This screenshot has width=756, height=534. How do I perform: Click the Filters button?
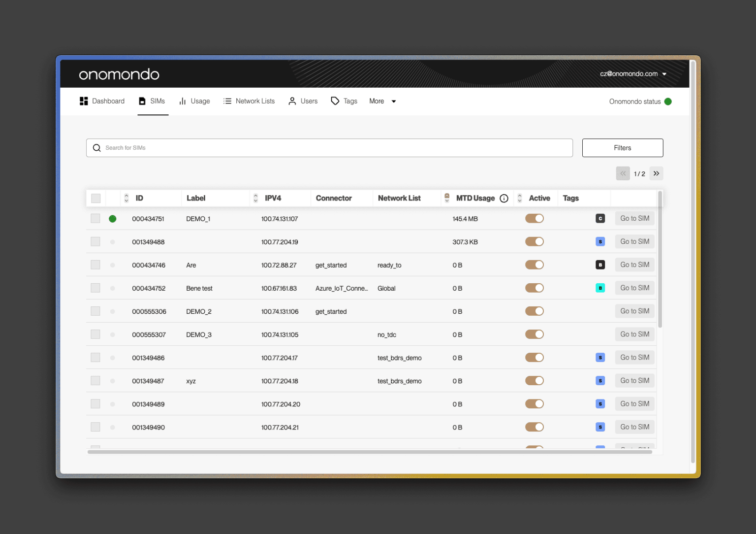click(x=622, y=148)
